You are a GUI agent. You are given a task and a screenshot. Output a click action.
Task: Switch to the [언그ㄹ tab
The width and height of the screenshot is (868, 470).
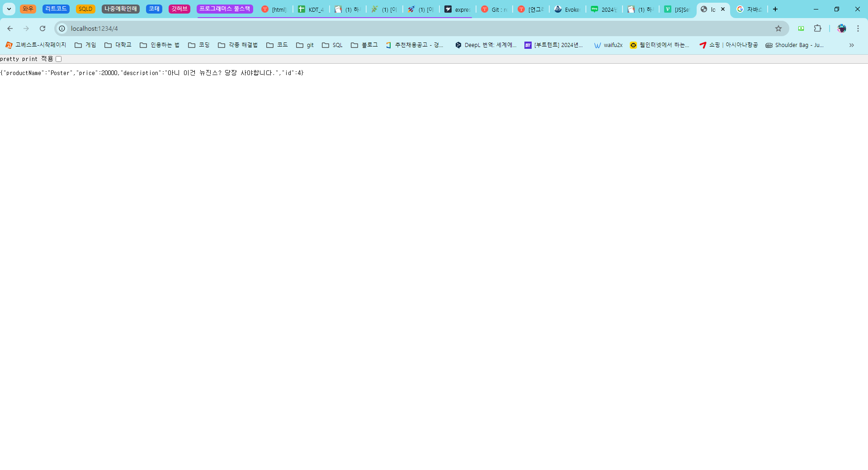pyautogui.click(x=531, y=9)
